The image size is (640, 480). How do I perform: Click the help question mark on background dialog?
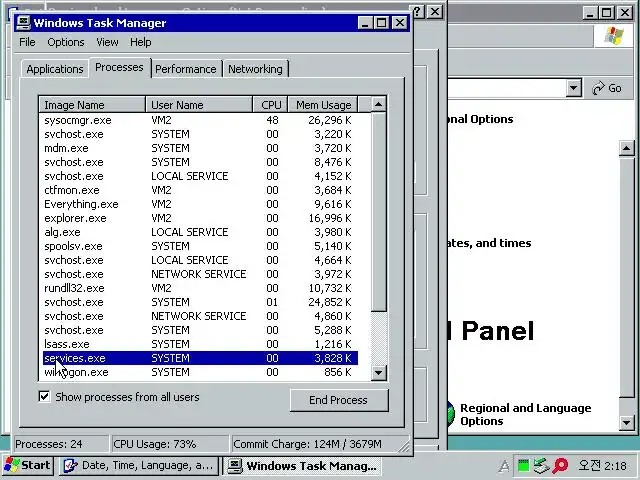[x=417, y=11]
